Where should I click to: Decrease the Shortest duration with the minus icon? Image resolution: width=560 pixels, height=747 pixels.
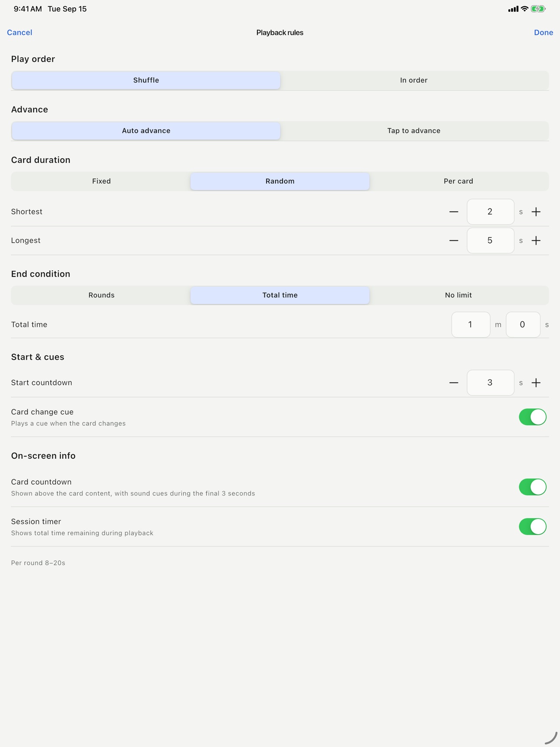[454, 212]
